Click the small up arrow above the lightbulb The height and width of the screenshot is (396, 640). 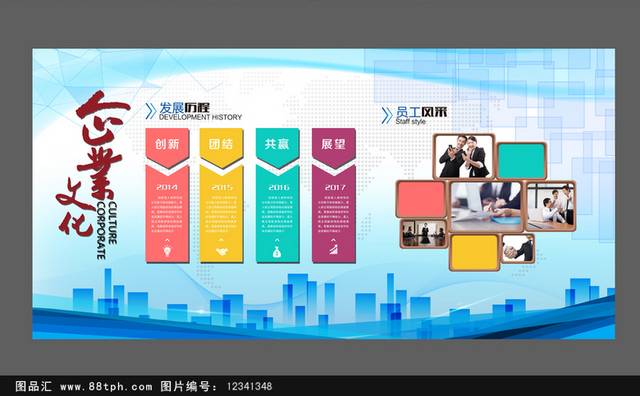167,240
